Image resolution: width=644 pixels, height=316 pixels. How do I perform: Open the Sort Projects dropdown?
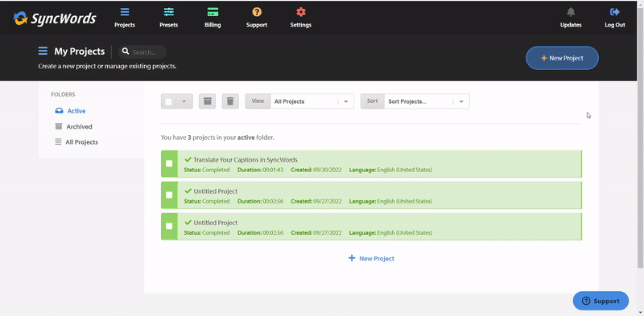click(427, 101)
